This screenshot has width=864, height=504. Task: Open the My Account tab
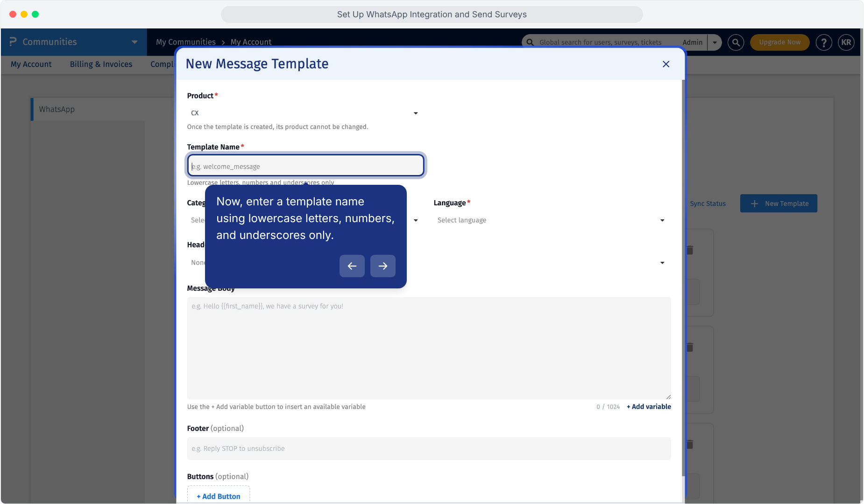[x=31, y=64]
